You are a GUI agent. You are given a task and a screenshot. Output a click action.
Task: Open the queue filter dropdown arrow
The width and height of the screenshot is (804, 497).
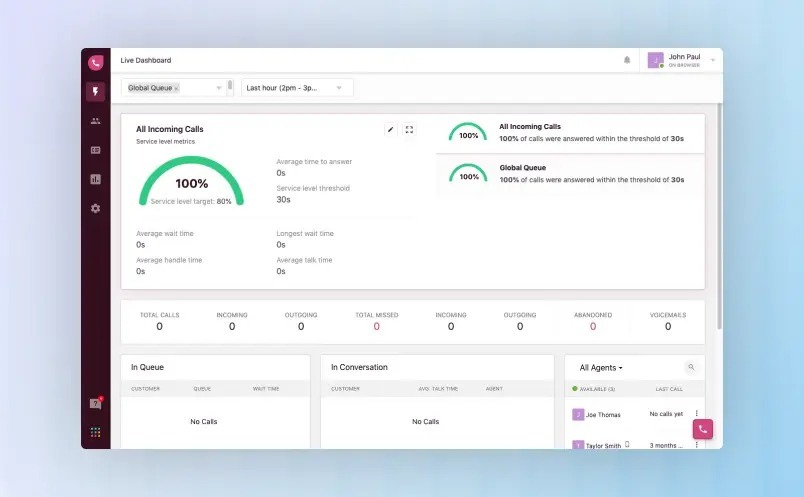[x=219, y=88]
